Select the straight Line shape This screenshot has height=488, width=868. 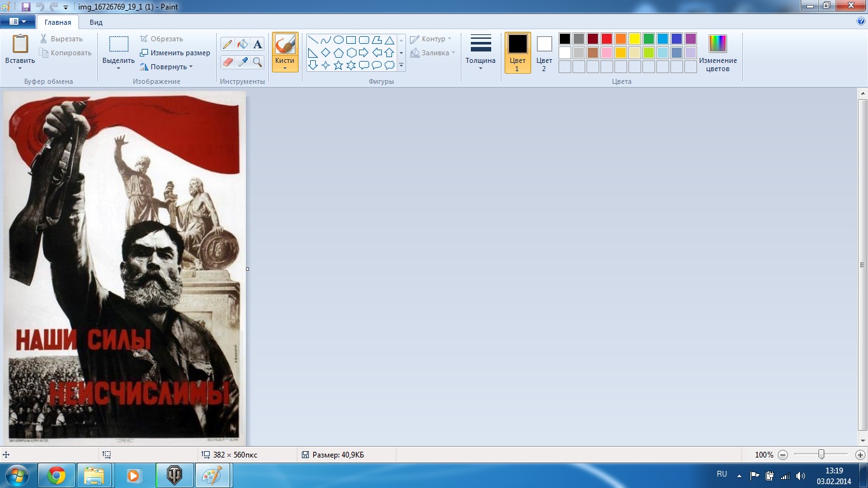click(313, 40)
